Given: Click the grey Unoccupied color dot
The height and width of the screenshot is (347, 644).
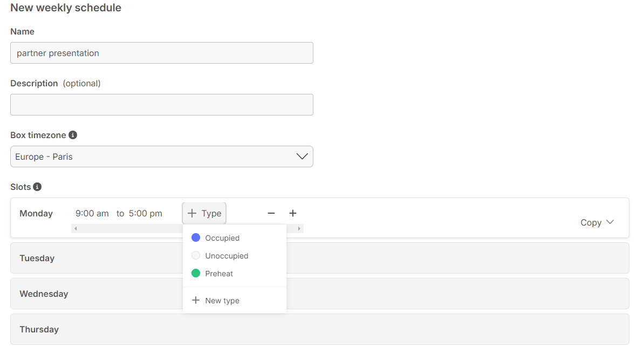Looking at the screenshot, I should tap(196, 255).
